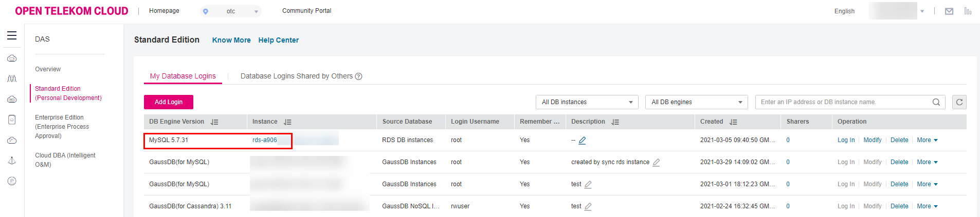Open sharers count for Cassandra 3.11 row

click(788, 206)
